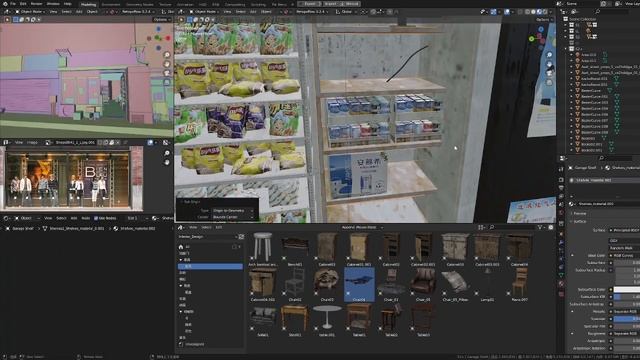
Task: Open the Edit menu
Action: 23,4
